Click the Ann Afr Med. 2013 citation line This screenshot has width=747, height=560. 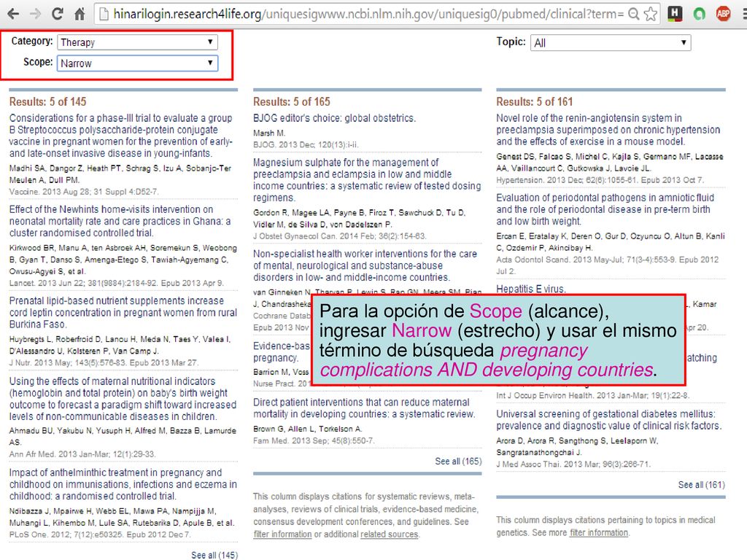pyautogui.click(x=82, y=454)
